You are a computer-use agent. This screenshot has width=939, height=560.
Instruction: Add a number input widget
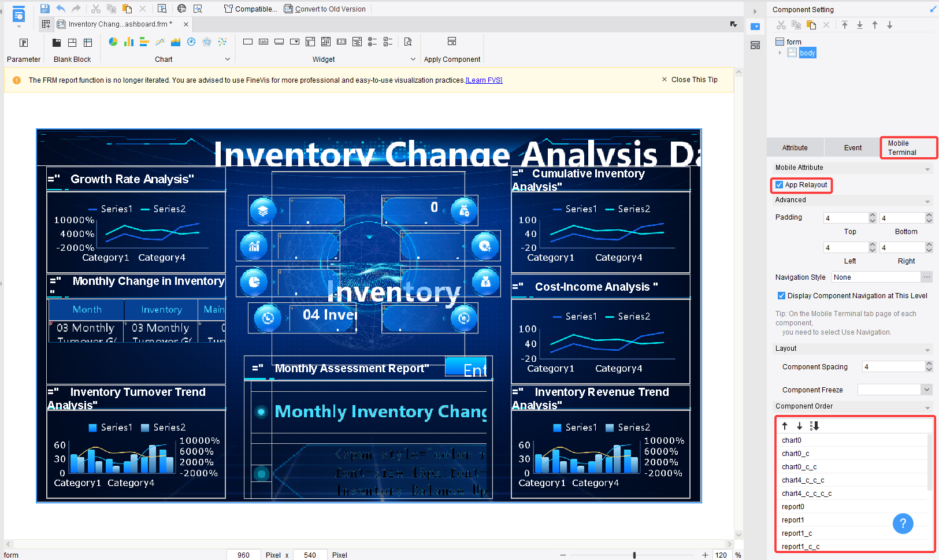tap(342, 42)
